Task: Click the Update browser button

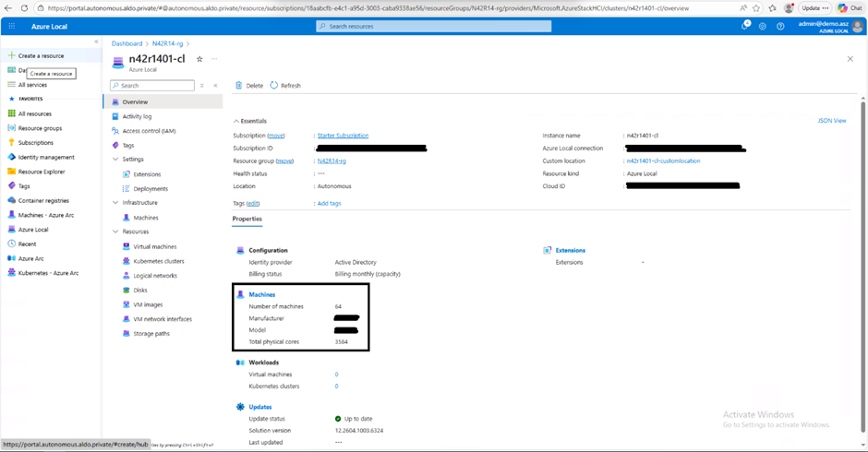Action: tap(814, 8)
